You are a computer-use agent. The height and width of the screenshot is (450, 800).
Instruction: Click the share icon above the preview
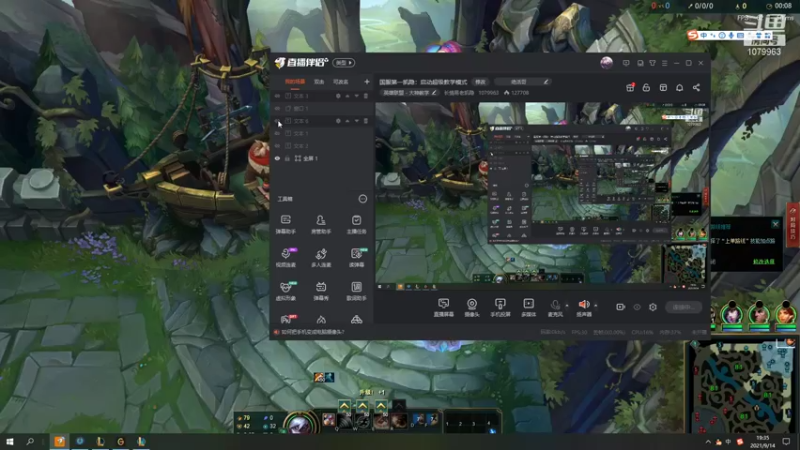696,87
